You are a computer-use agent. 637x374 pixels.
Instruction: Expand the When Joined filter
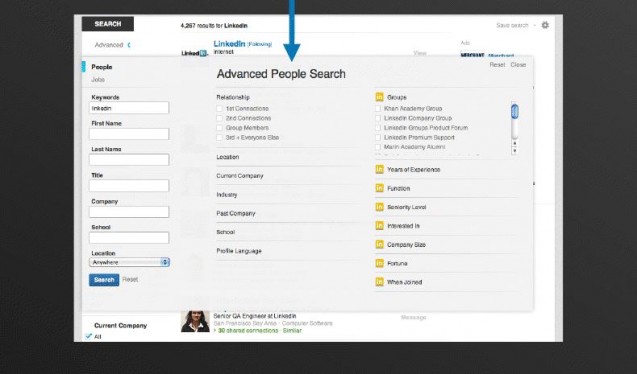pyautogui.click(x=404, y=282)
